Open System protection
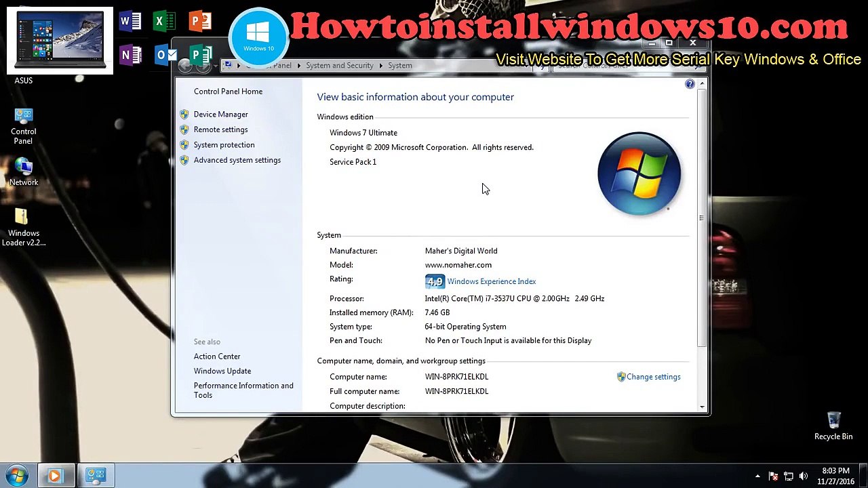This screenshot has height=488, width=868. [224, 145]
